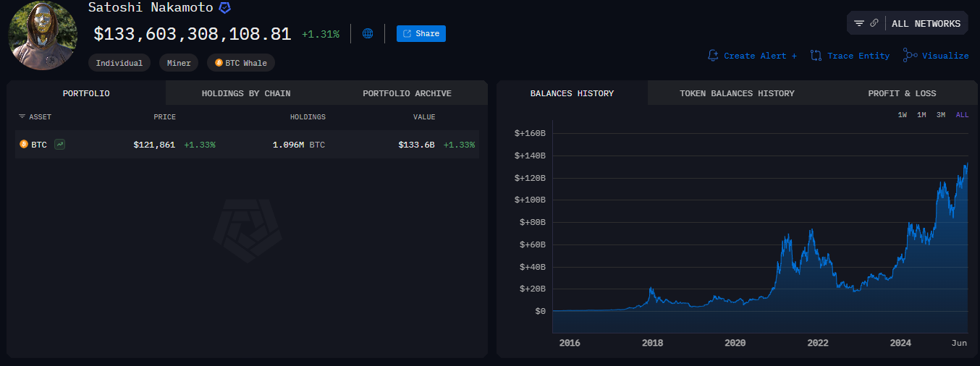Click the verified badge next to Satoshi Nakamoto
Viewport: 980px width, 366px height.
pyautogui.click(x=225, y=8)
